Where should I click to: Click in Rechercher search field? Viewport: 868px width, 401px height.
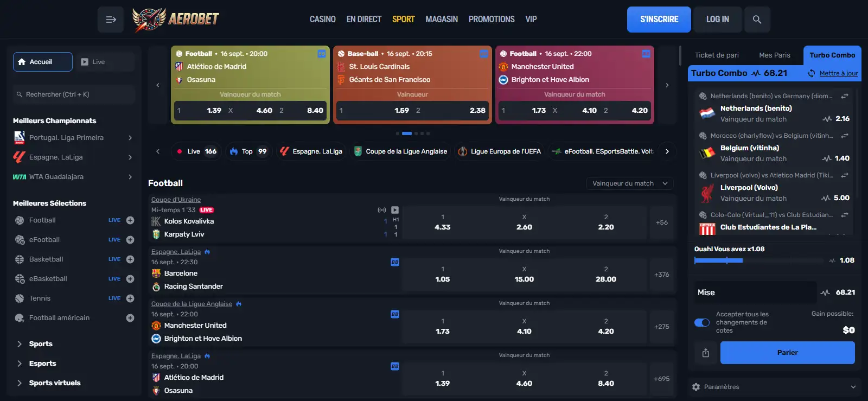click(74, 94)
